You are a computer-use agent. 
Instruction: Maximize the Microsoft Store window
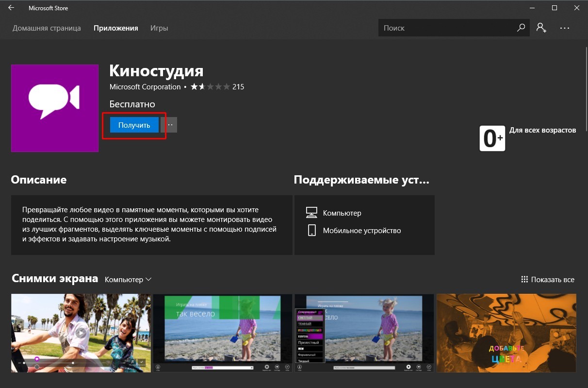tap(555, 8)
